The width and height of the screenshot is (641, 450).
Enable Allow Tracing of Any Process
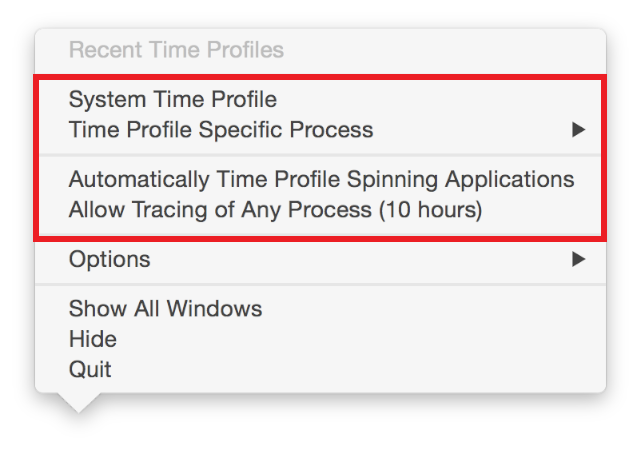pyautogui.click(x=275, y=210)
